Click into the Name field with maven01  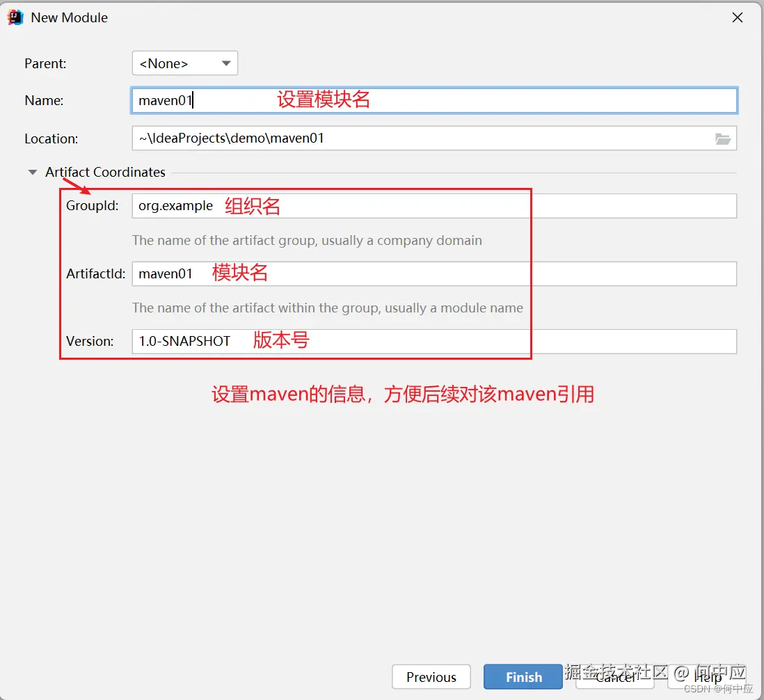(x=434, y=100)
